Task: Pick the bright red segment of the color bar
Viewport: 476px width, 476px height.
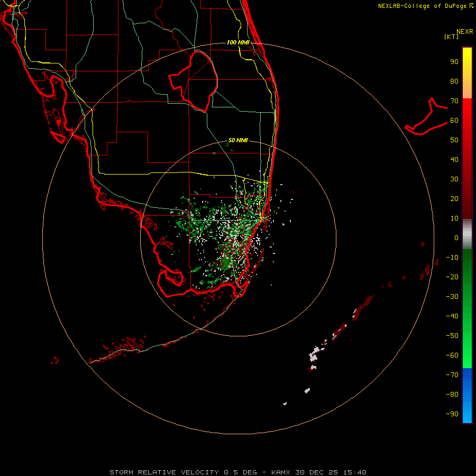Action: pos(467,112)
